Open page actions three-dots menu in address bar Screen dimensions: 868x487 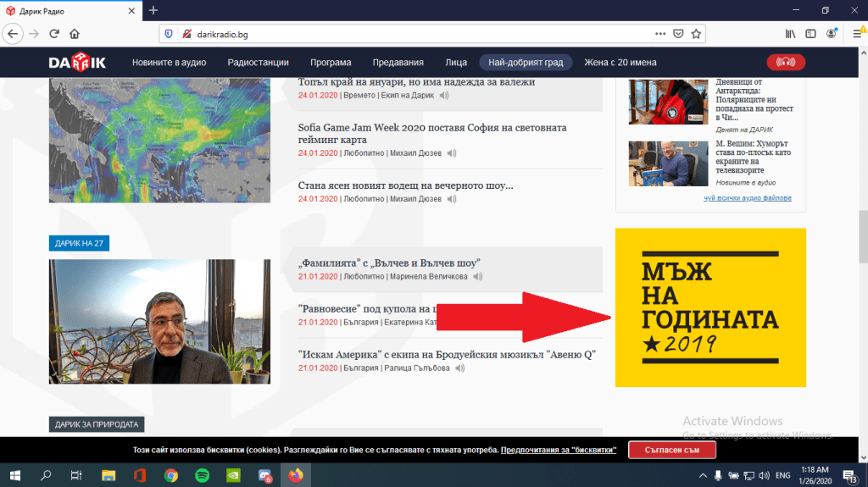pos(660,34)
